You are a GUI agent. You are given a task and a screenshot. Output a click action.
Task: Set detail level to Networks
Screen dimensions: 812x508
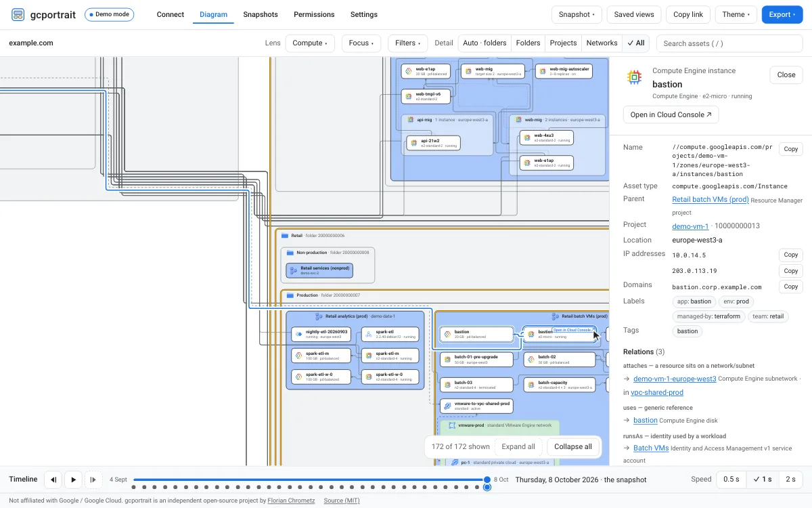coord(602,43)
